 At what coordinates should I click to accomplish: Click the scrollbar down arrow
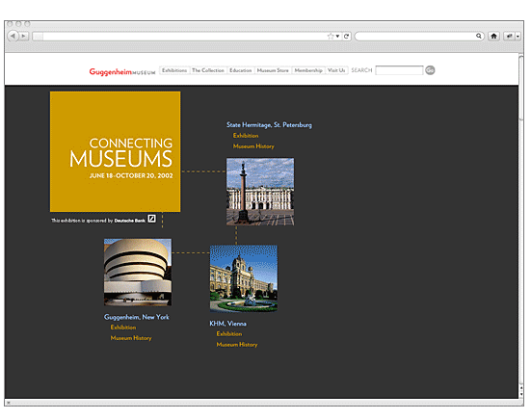pos(521,394)
